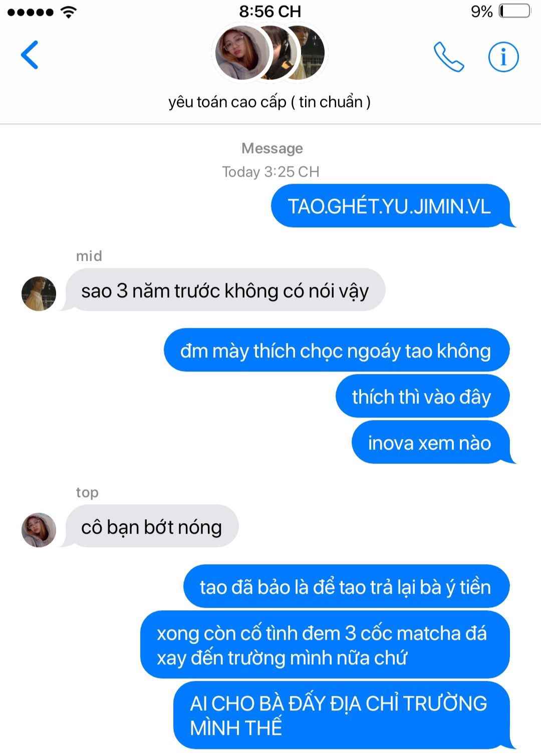The width and height of the screenshot is (541, 756).
Task: Tap the "mid" sender name label
Action: pos(89,256)
